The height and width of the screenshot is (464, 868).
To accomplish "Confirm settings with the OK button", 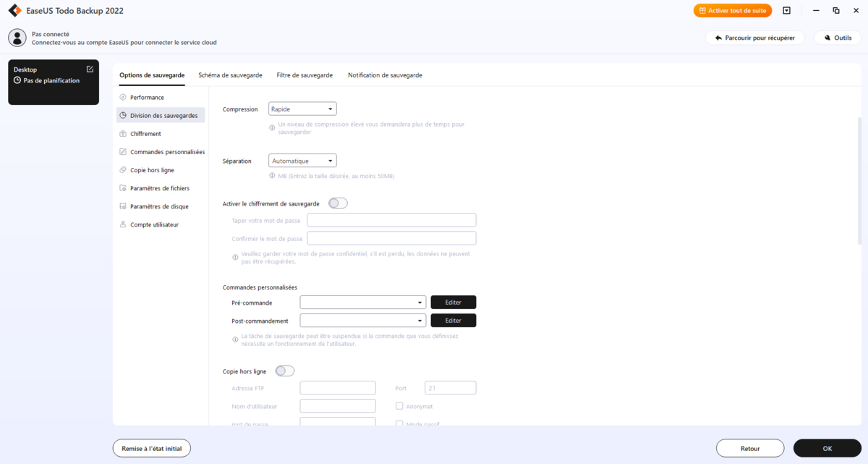I will pyautogui.click(x=827, y=448).
